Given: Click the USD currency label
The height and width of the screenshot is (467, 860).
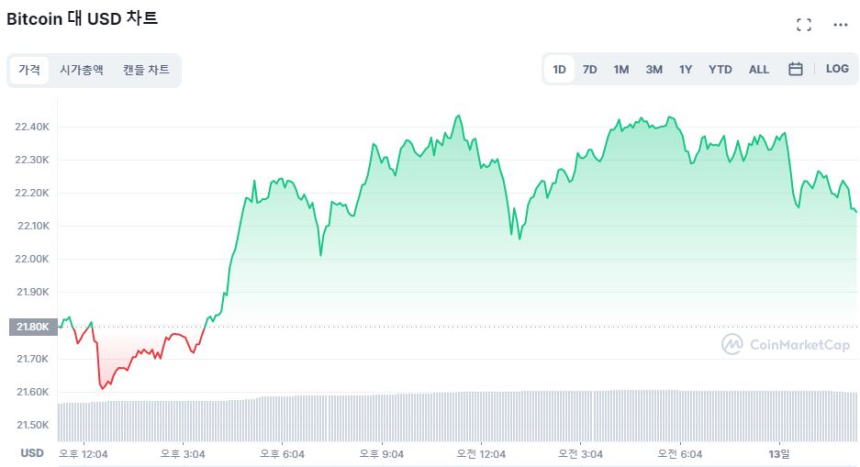Looking at the screenshot, I should click(x=32, y=453).
